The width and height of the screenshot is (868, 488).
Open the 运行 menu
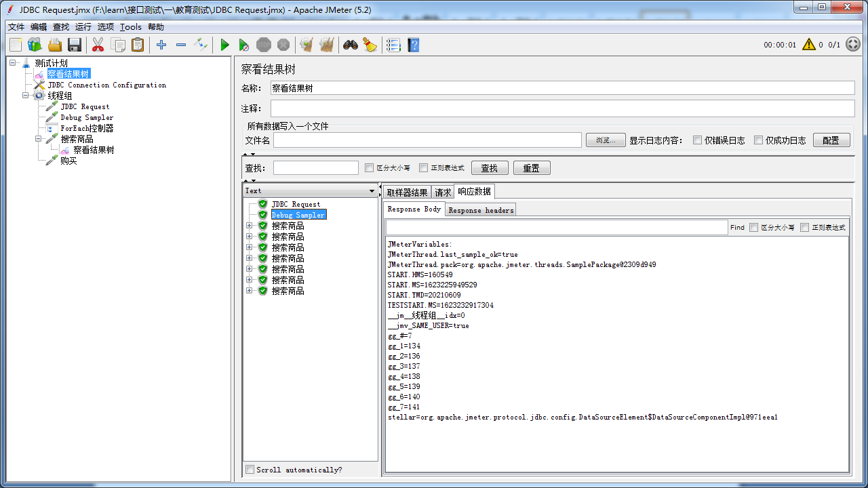tap(83, 27)
